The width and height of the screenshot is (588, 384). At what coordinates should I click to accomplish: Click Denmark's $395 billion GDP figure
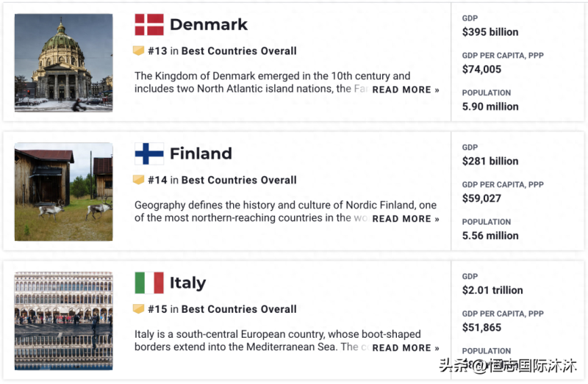tap(490, 32)
